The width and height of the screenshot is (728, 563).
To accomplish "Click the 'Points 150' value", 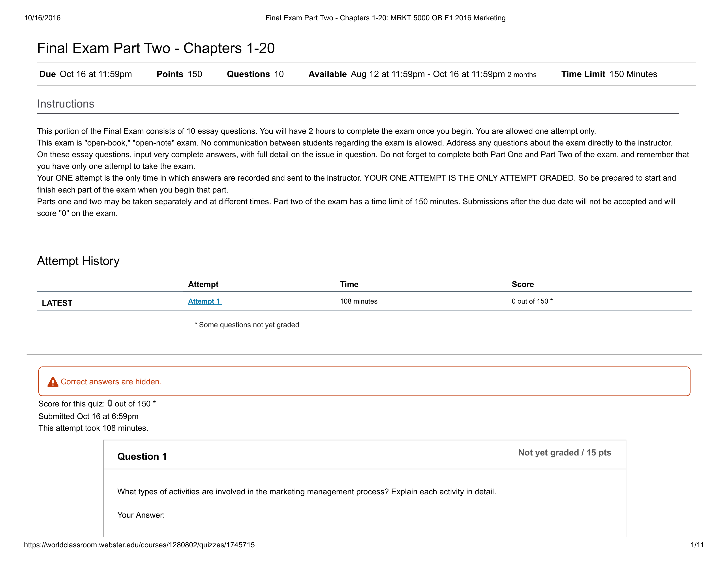I will (x=179, y=74).
